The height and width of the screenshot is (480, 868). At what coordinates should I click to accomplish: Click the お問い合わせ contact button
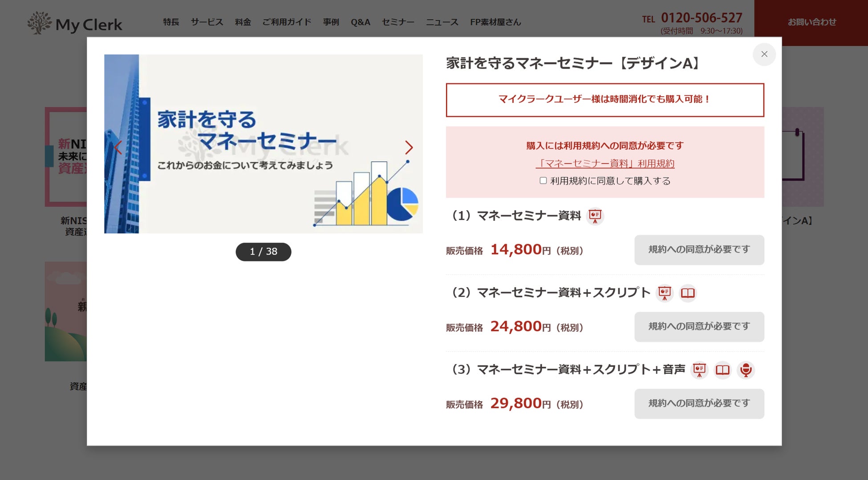(x=811, y=22)
